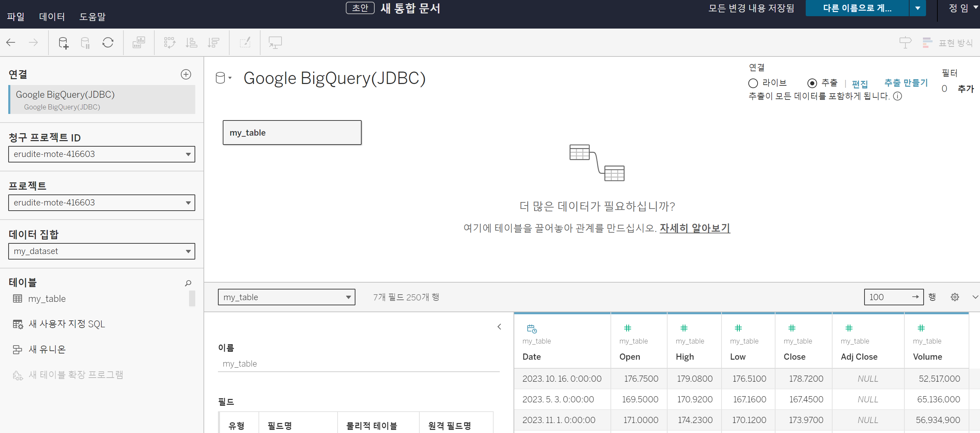
Task: Click the table search magnifier icon
Action: 188,283
